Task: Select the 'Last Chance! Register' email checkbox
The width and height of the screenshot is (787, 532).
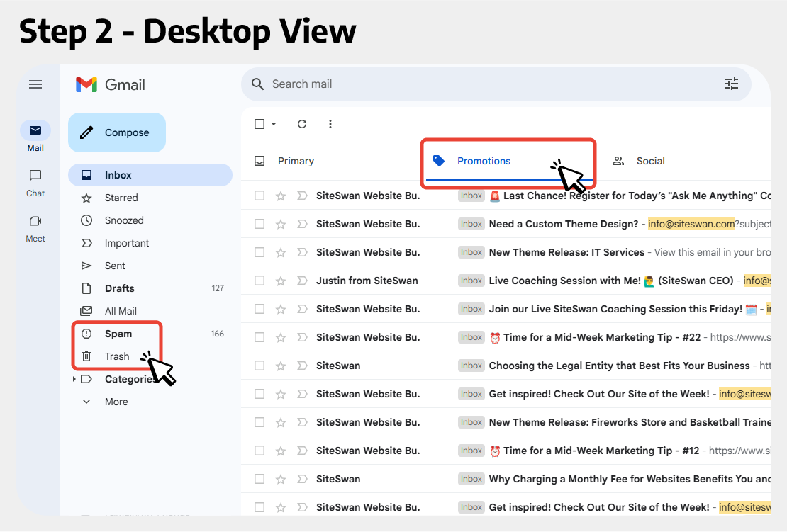Action: pyautogui.click(x=259, y=196)
